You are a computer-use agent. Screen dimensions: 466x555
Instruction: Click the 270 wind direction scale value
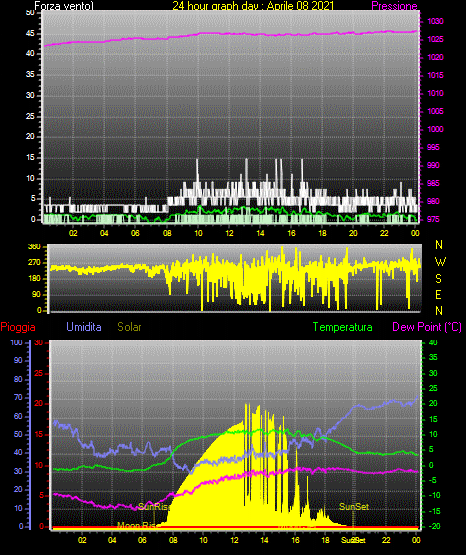(x=34, y=263)
